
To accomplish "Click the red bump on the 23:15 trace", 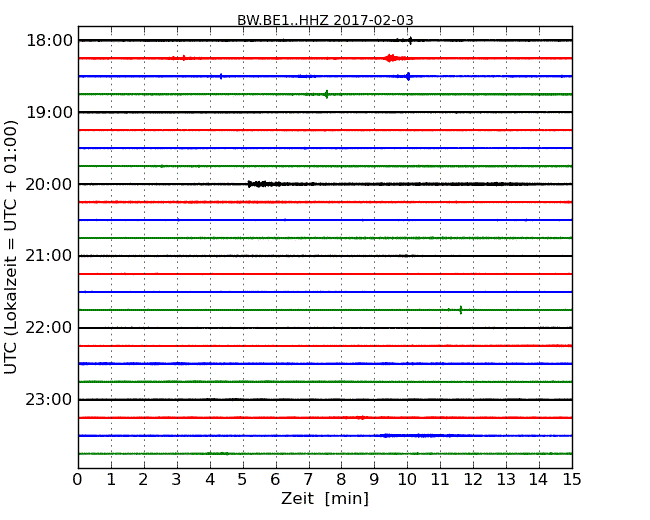I will click(361, 418).
